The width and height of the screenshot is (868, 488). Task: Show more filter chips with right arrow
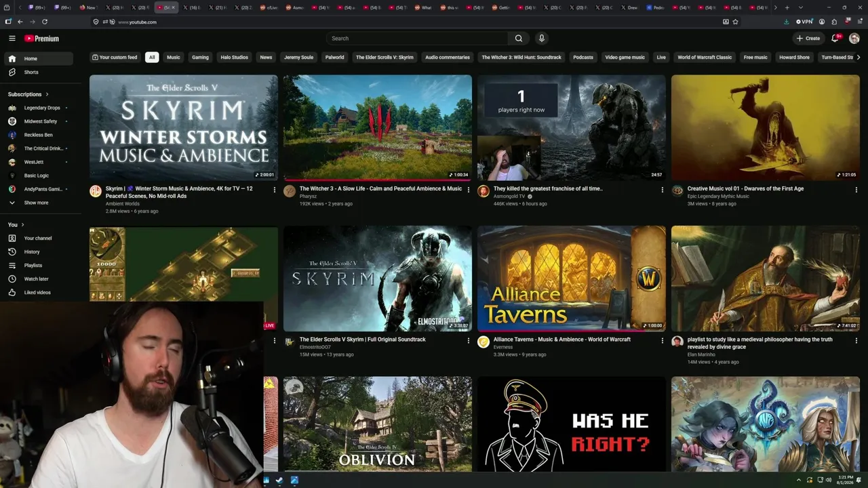click(859, 58)
